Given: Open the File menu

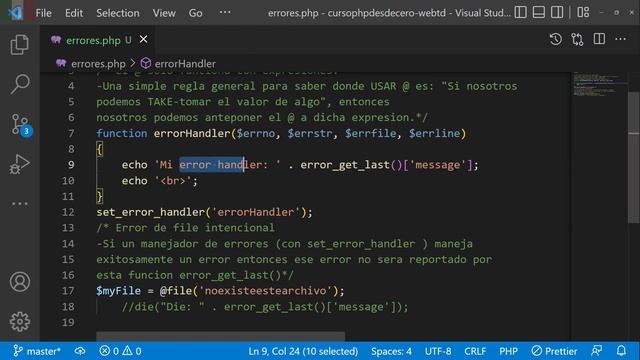Looking at the screenshot, I should pyautogui.click(x=43, y=13).
